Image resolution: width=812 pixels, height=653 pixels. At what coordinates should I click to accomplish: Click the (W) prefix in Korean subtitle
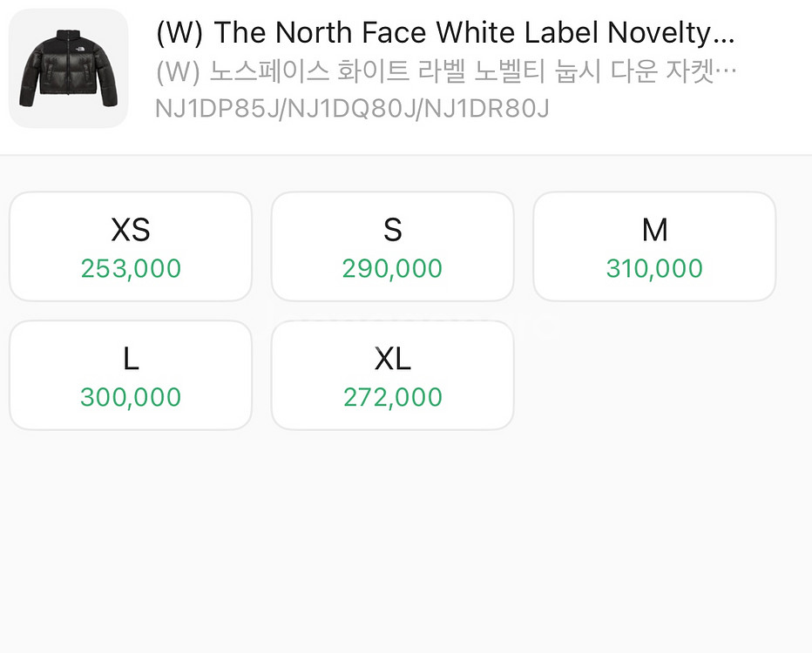(179, 71)
